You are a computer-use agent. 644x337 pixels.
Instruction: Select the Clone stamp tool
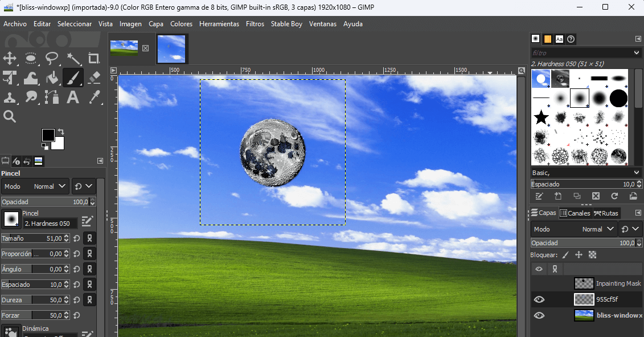[x=10, y=98]
